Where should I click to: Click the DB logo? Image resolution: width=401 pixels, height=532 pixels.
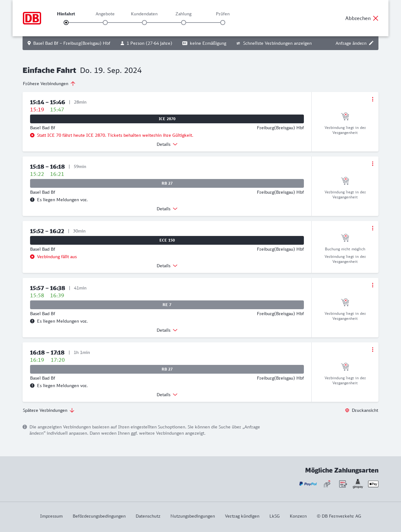click(32, 18)
